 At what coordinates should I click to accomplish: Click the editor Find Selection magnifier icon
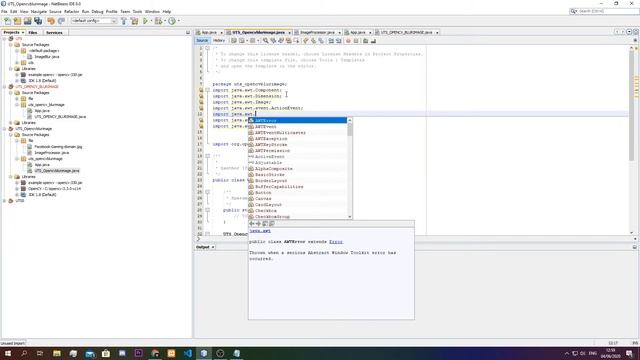tap(266, 41)
